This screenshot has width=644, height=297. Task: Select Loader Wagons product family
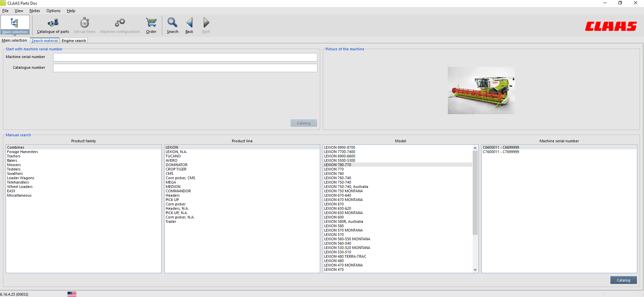pyautogui.click(x=83, y=178)
